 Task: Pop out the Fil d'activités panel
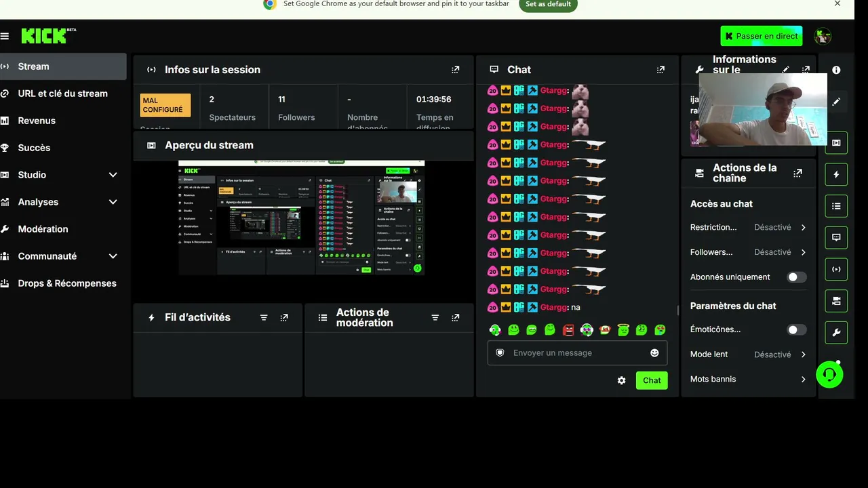[x=284, y=317]
